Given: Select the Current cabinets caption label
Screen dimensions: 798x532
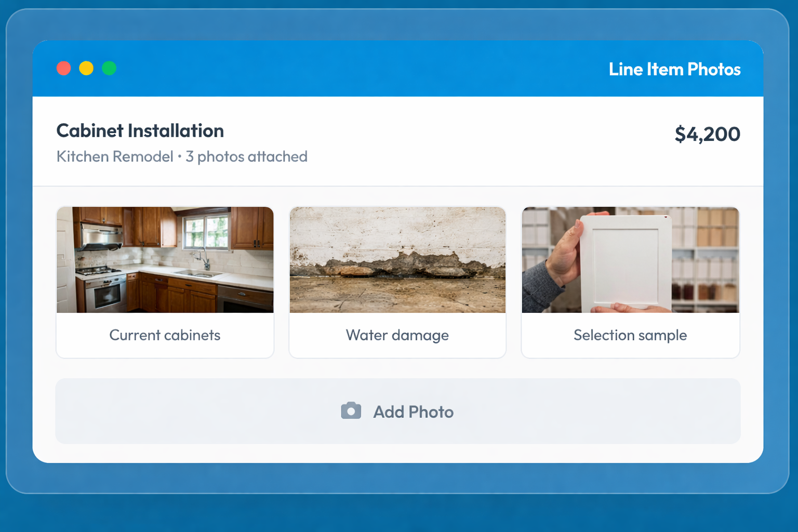Looking at the screenshot, I should click(165, 335).
